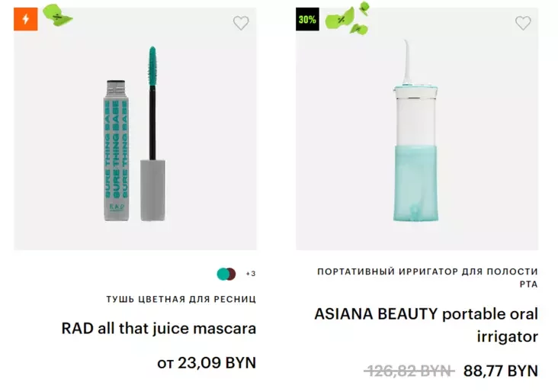Add ASIANA BEAUTY irrigator to wishlist heart
The width and height of the screenshot is (558, 392).
(523, 24)
